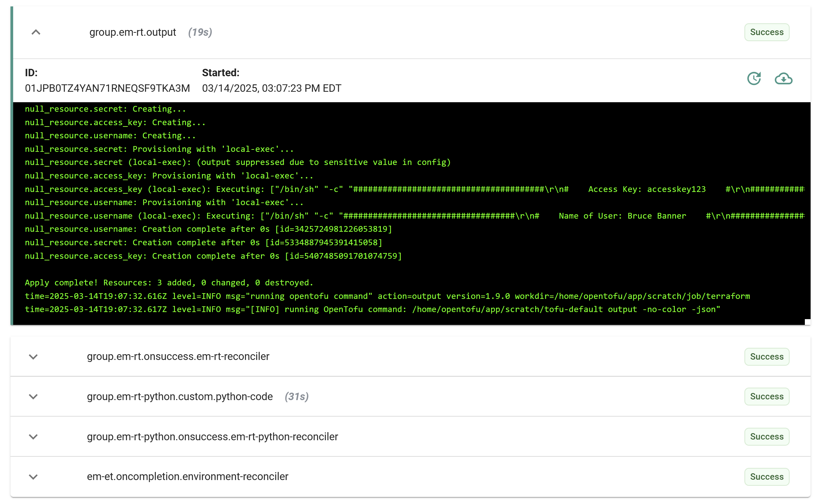Open the em-et.oncompletion.environment-reconciler row
The width and height of the screenshot is (817, 504).
(x=187, y=477)
